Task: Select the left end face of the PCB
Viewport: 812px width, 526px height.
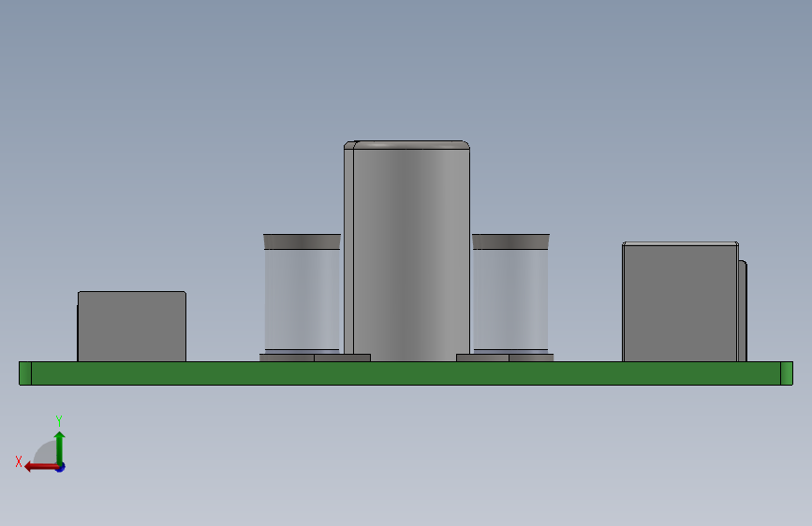Action: [25, 373]
